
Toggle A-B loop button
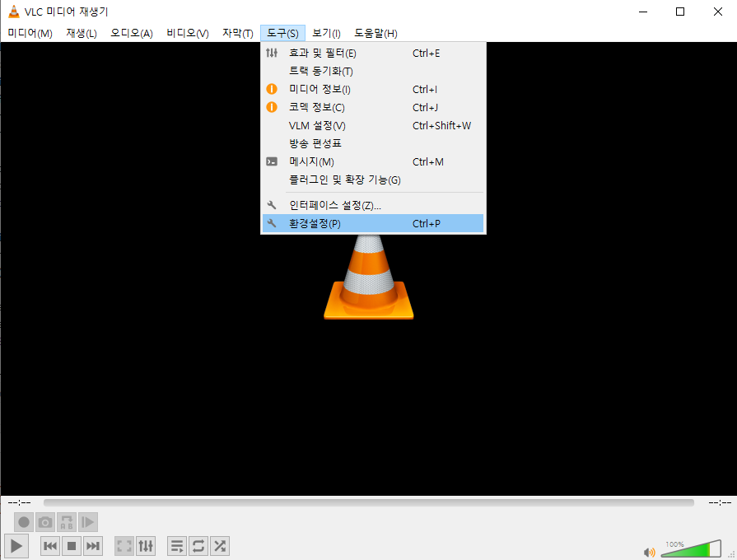pyautogui.click(x=67, y=522)
